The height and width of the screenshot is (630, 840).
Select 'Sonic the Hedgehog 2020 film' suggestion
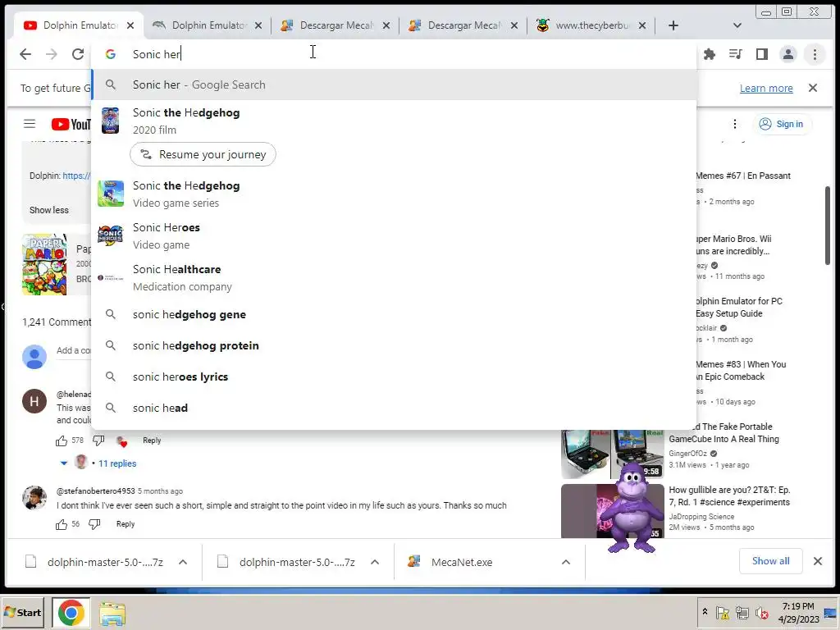(x=394, y=121)
